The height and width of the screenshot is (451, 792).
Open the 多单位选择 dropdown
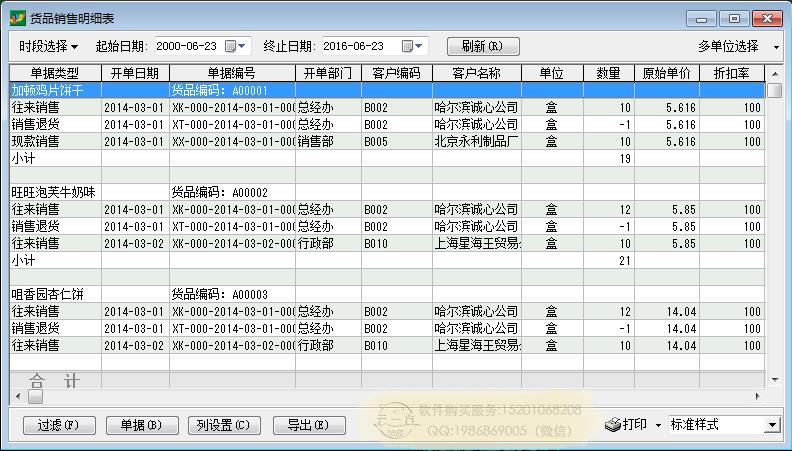(740, 47)
